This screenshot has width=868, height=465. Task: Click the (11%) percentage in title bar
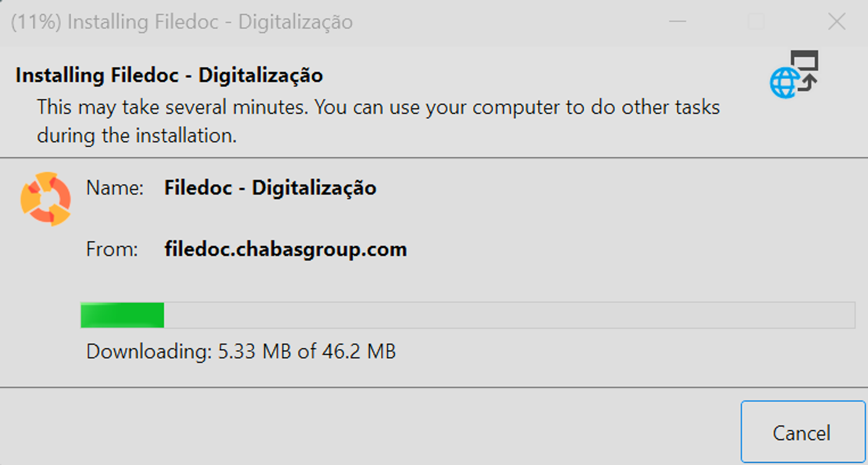point(36,22)
